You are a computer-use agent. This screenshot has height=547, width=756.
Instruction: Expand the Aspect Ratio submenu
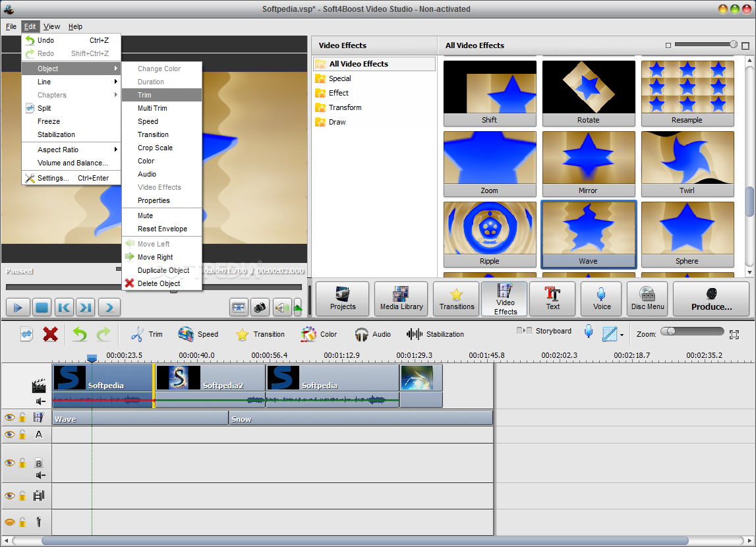coord(71,150)
